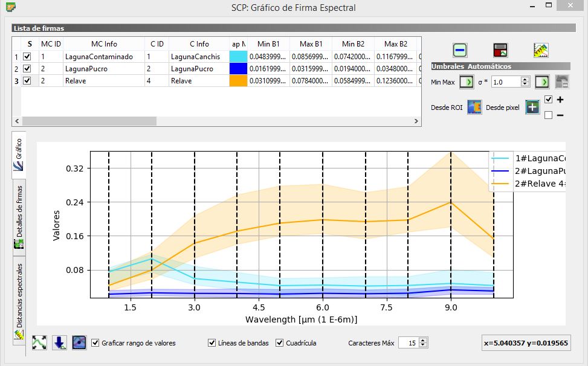Select the Relave MC Info cell
Screen dimensions: 588x366
pyautogui.click(x=104, y=80)
